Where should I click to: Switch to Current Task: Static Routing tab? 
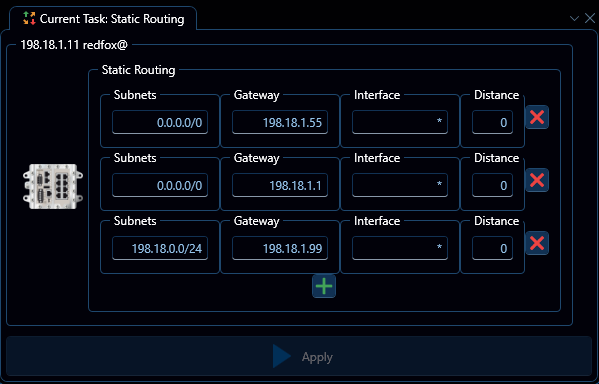[x=104, y=19]
